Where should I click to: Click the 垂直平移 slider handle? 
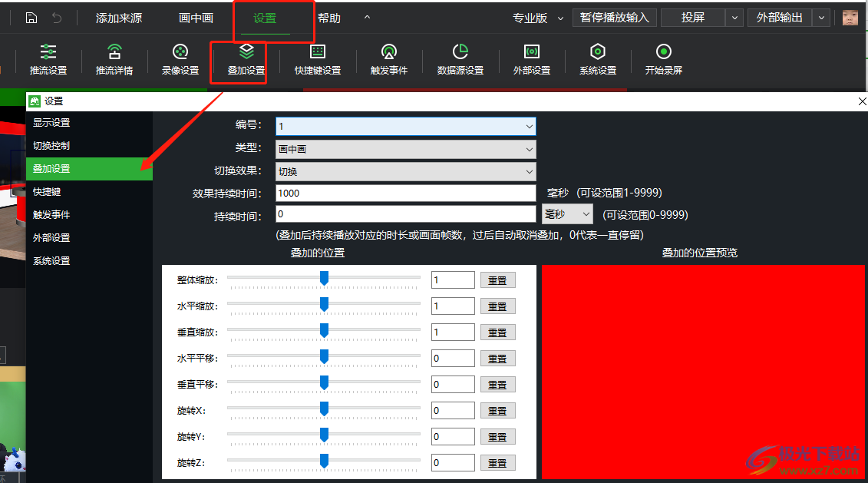coord(325,382)
